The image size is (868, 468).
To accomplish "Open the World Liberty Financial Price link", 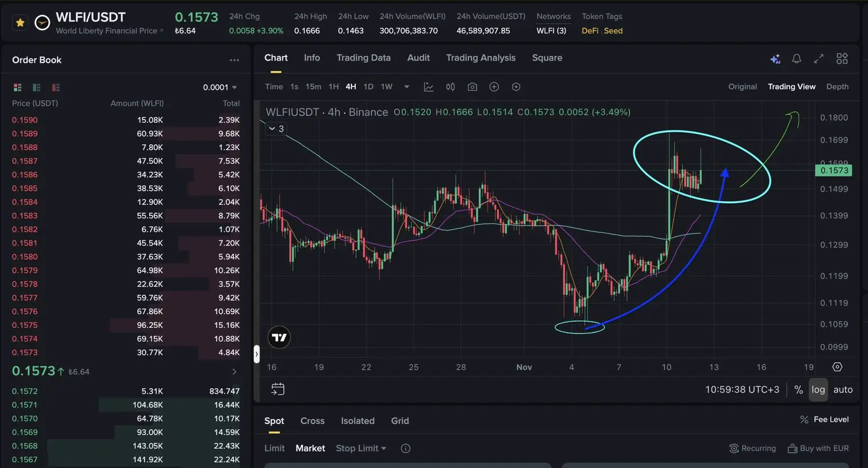I will click(110, 31).
